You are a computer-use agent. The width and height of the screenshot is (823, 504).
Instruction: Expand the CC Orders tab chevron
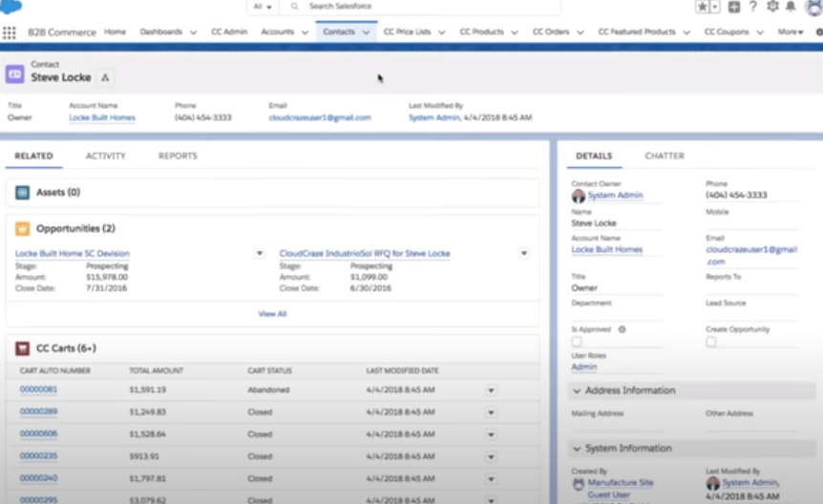coord(580,32)
